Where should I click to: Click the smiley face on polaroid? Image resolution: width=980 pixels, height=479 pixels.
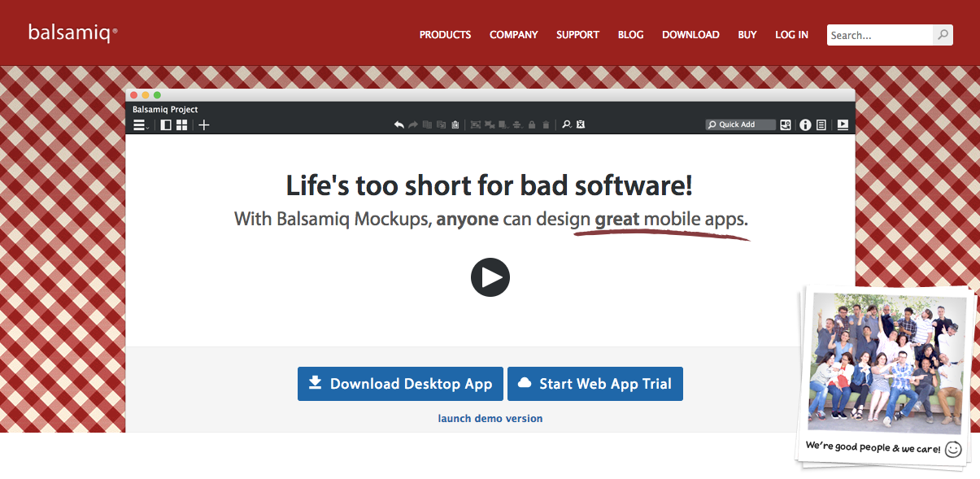point(953,449)
